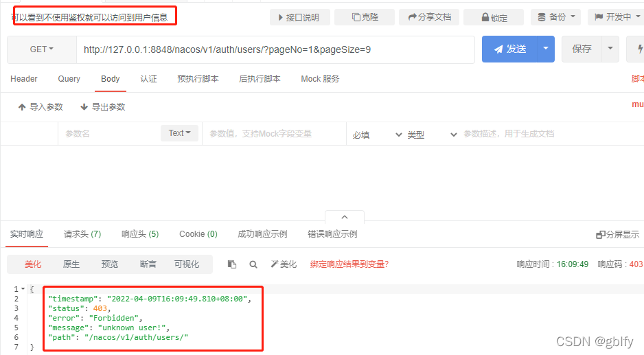This screenshot has width=644, height=355.
Task: Select the 断言 assertion view
Action: [148, 264]
